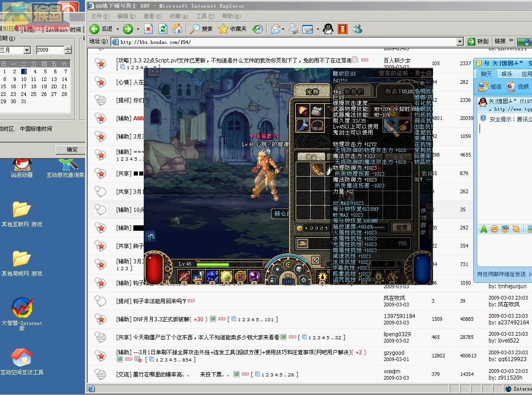
Task: Click the DNF game screenshot image
Action: [x=288, y=176]
